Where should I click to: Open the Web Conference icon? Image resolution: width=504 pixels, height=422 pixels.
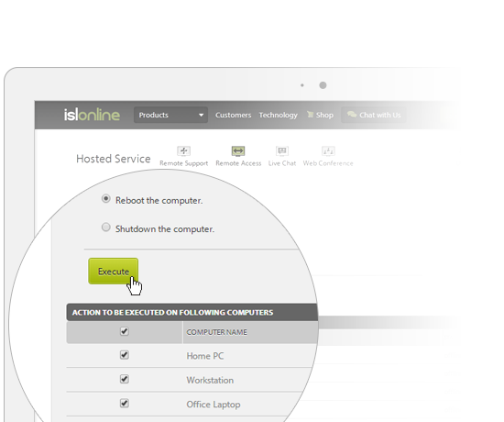328,151
